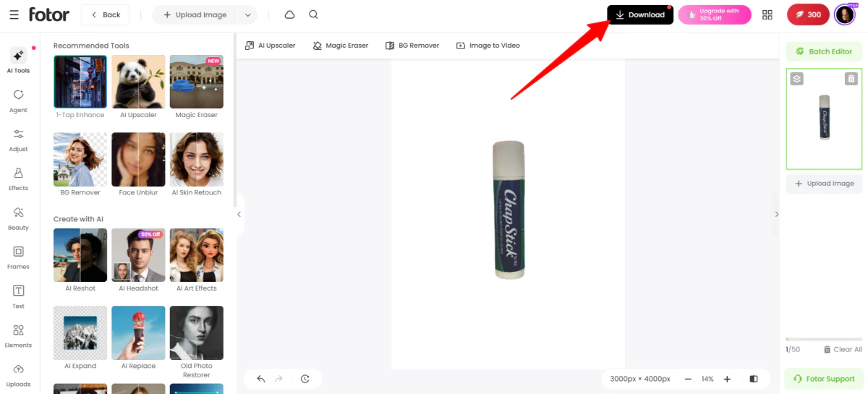The height and width of the screenshot is (394, 868).
Task: Click Clear All in the right panel
Action: tap(843, 350)
